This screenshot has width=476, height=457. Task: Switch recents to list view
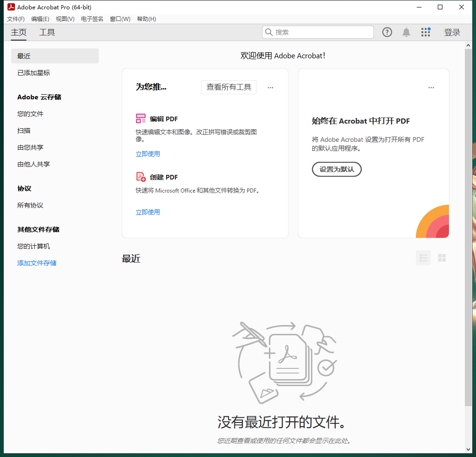pyautogui.click(x=423, y=257)
